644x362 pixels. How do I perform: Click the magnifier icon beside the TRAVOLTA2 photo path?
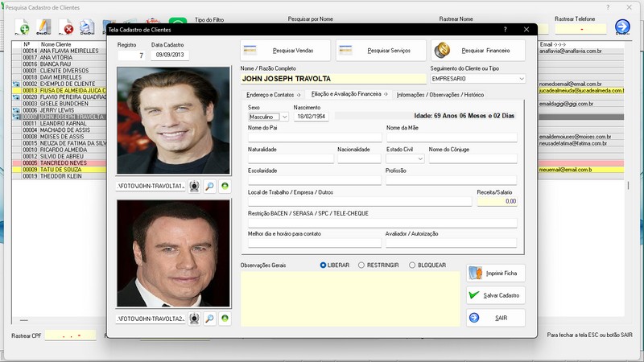[209, 319]
